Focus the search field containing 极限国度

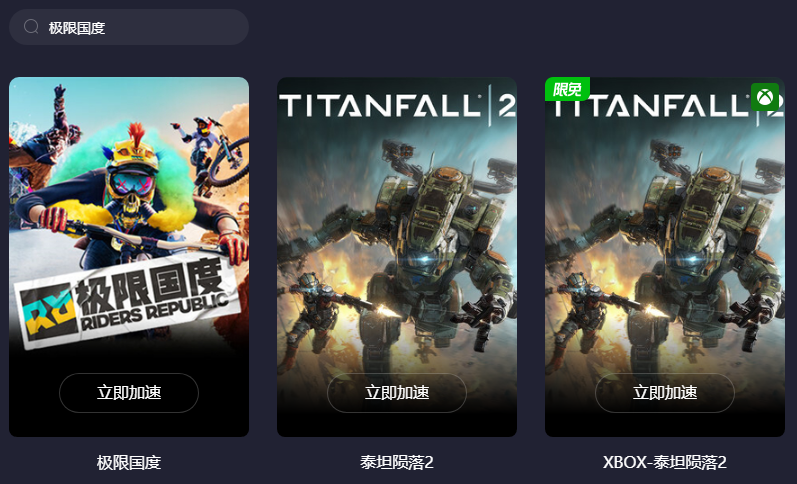point(129,27)
